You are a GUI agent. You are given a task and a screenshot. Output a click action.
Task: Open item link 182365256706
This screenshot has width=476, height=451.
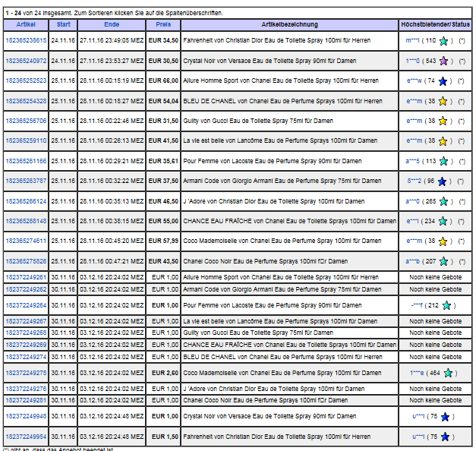26,121
